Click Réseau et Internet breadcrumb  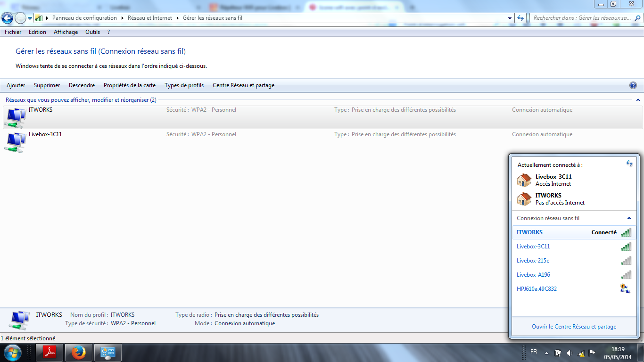tap(150, 18)
